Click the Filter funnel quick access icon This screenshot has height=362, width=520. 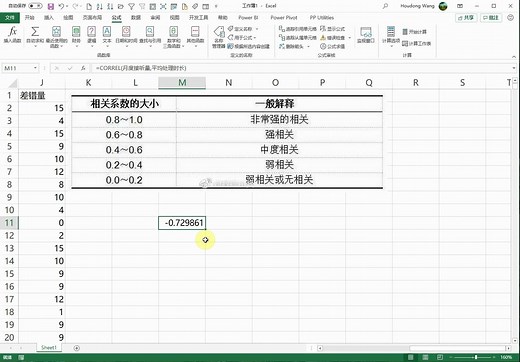coord(131,6)
